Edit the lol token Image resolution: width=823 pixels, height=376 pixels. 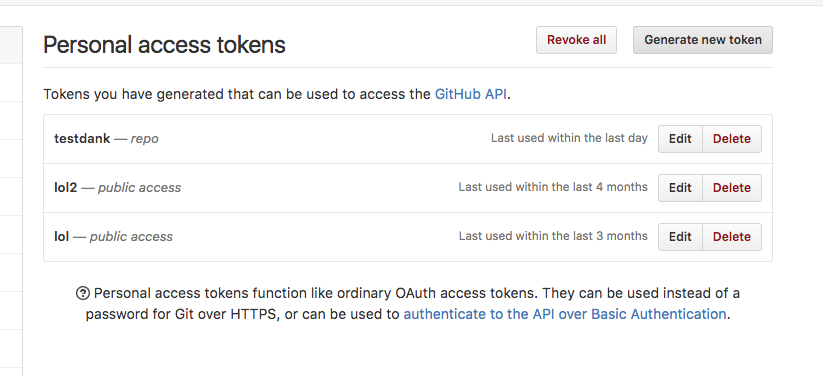(x=680, y=237)
